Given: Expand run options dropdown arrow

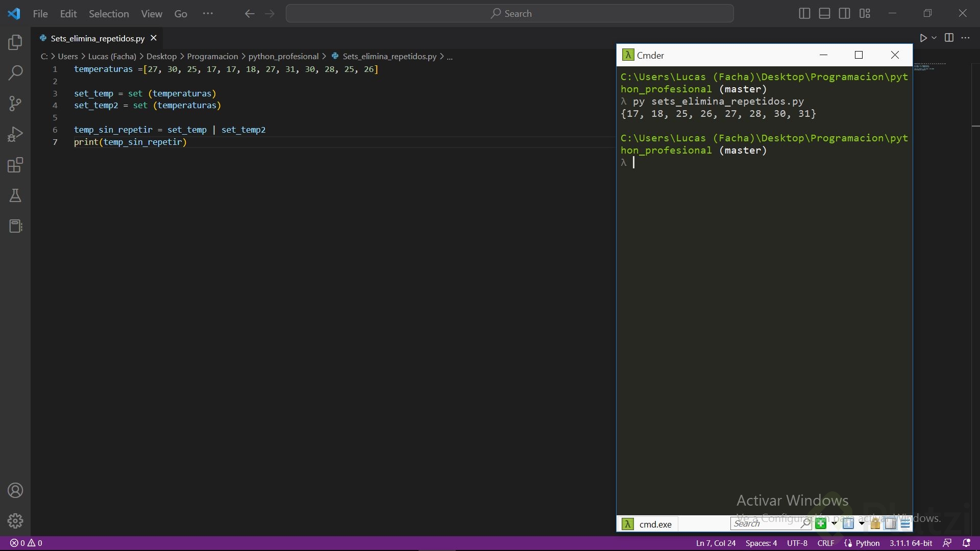Looking at the screenshot, I should (934, 38).
